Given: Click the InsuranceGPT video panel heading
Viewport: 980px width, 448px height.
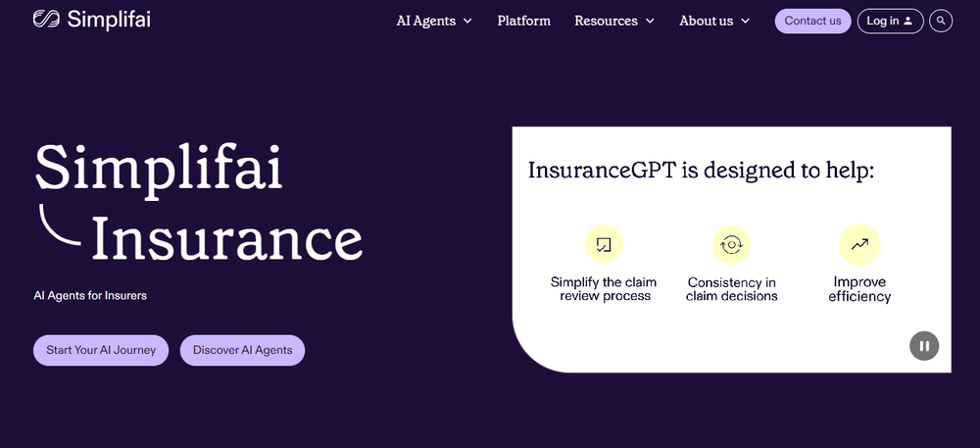Looking at the screenshot, I should tap(701, 170).
